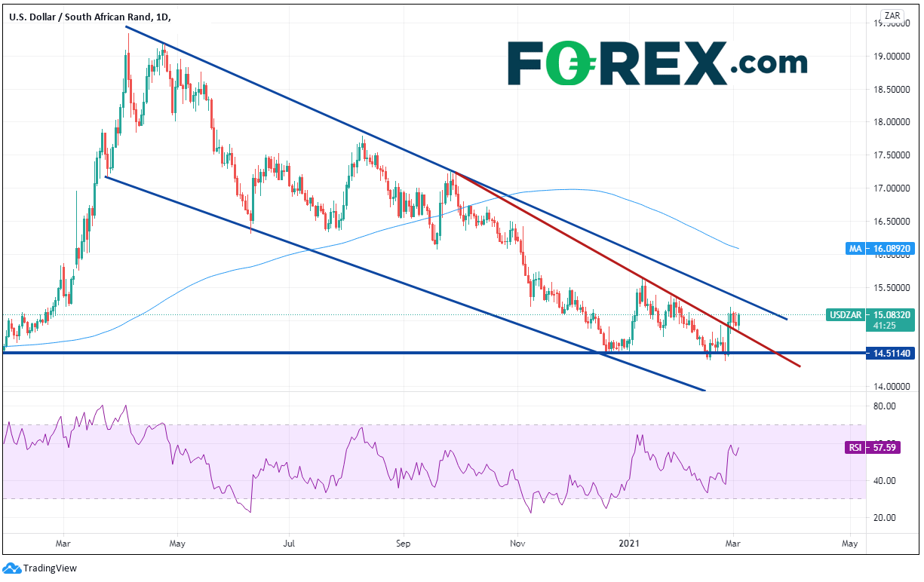Click the Nov marker on time axis
924x582 pixels.
click(x=517, y=542)
